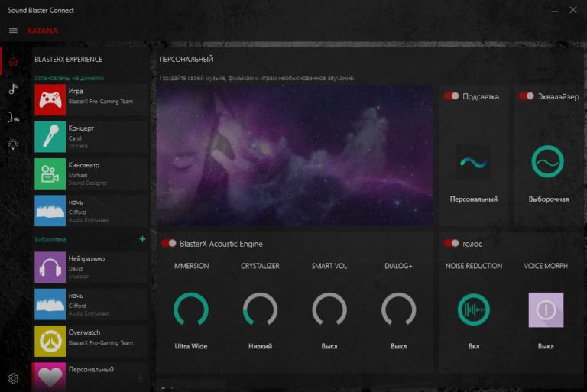Click the BLASTERX EXPERIENCE heading
The image size is (587, 392).
69,59
